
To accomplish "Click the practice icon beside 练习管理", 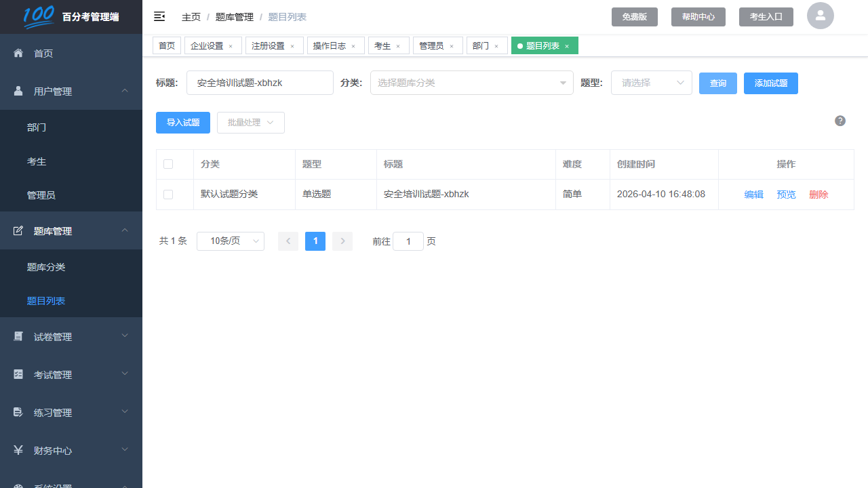I will 18,412.
